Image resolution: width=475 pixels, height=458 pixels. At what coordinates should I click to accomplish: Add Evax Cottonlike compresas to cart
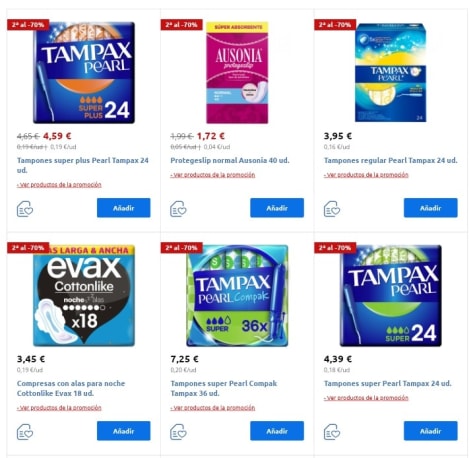click(124, 431)
